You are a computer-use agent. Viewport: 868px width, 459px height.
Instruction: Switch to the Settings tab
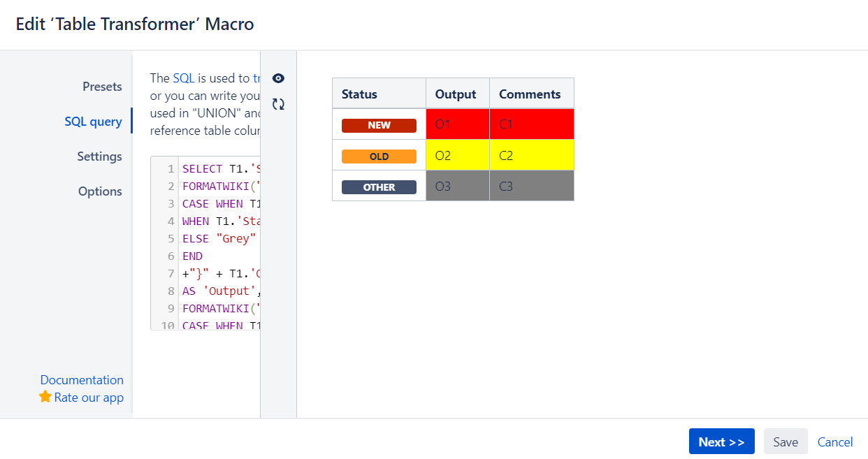click(99, 156)
